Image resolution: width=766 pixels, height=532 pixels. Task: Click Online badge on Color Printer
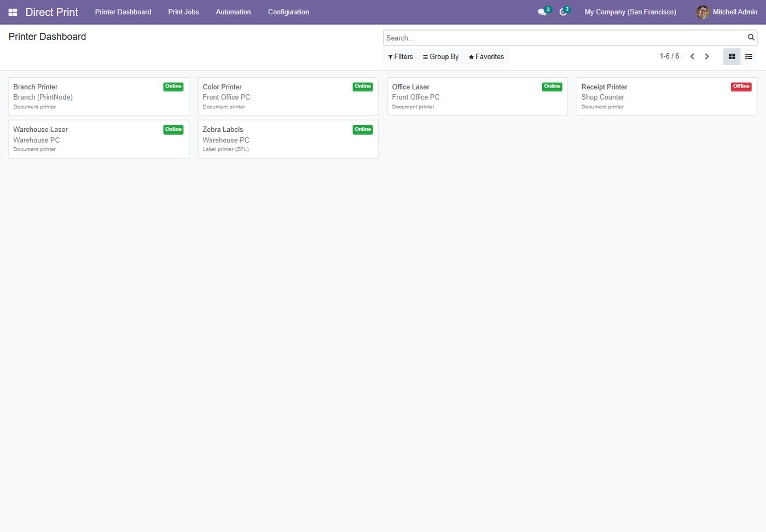click(x=363, y=86)
